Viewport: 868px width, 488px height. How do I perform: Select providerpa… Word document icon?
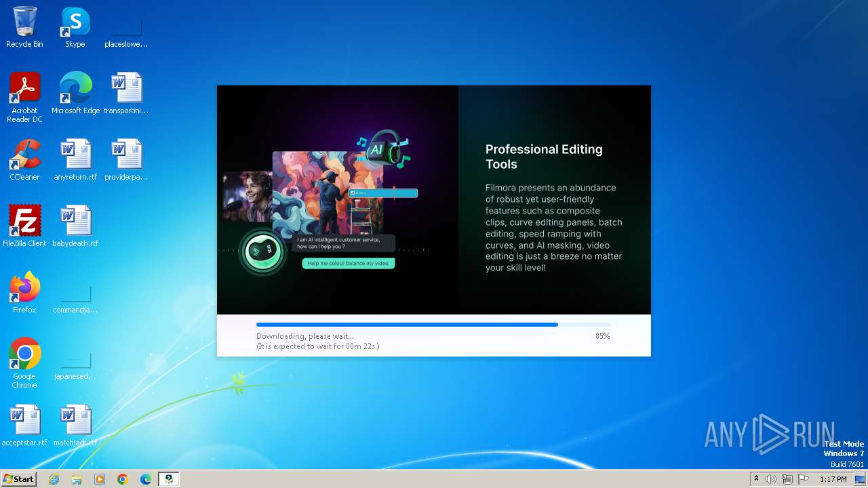coord(126,159)
